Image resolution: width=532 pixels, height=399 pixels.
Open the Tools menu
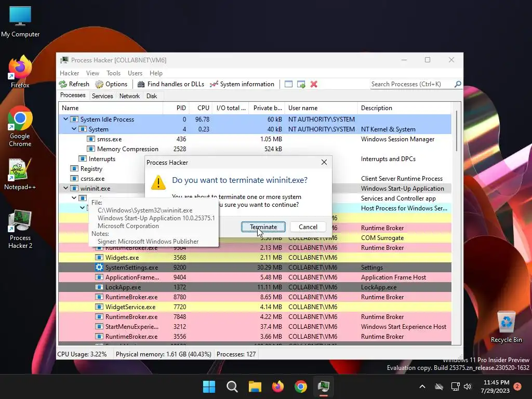pyautogui.click(x=113, y=73)
